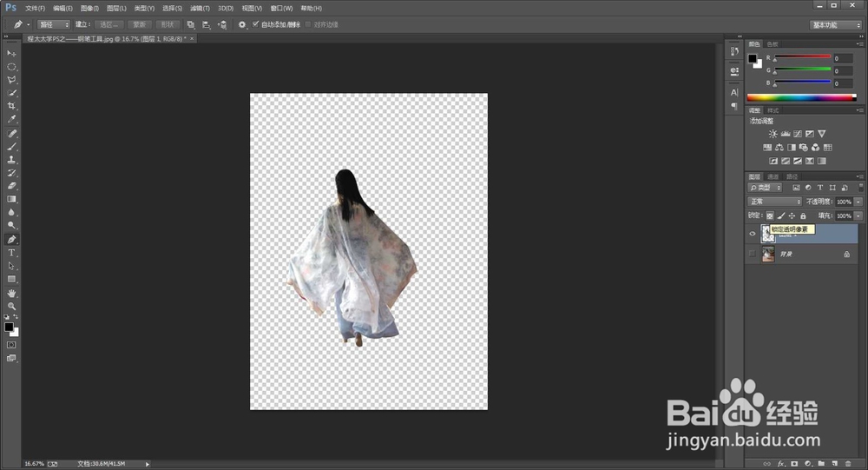Toggle lock image pixels brush icon

(781, 215)
